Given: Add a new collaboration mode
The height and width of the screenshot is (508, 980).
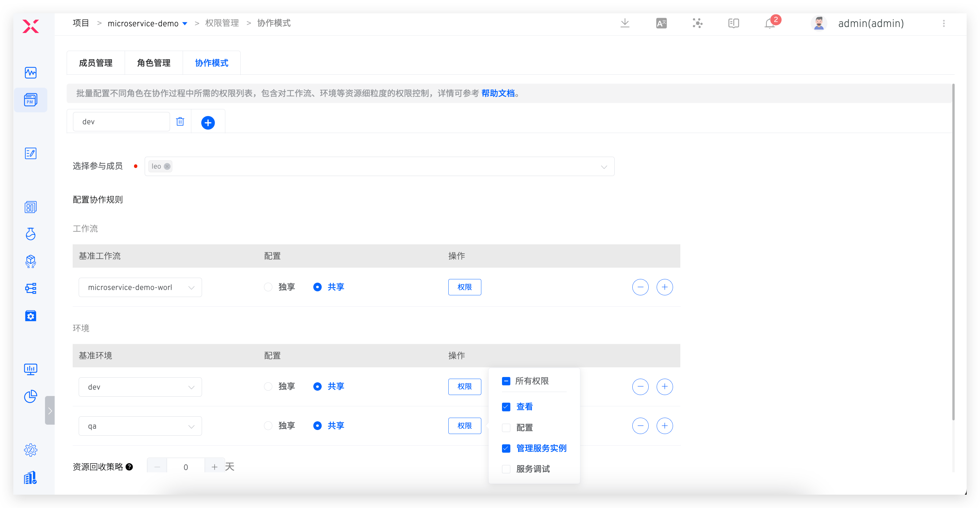Looking at the screenshot, I should click(x=208, y=123).
